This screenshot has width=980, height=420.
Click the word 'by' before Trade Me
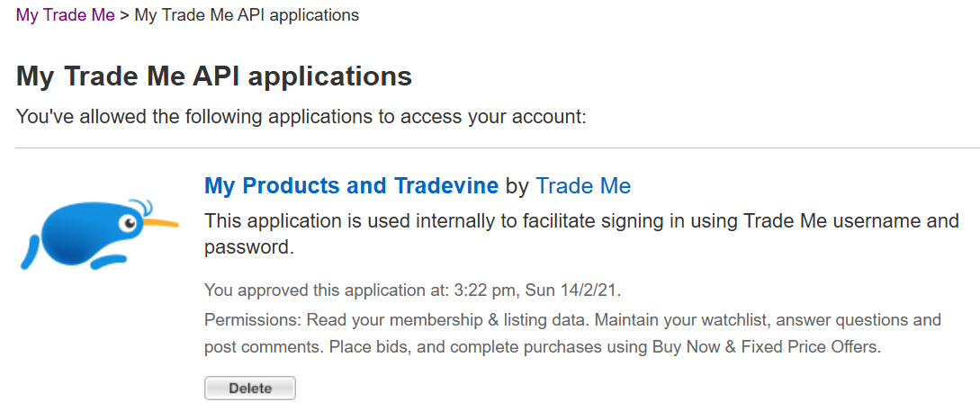[517, 186]
